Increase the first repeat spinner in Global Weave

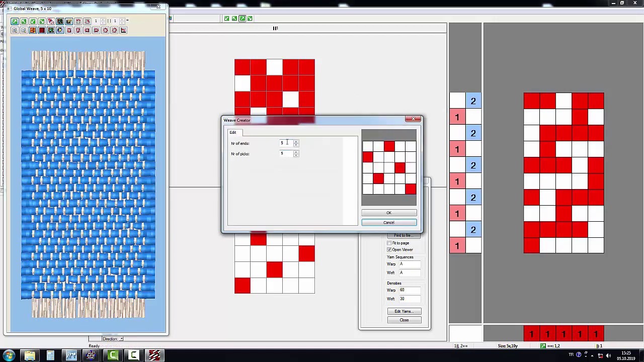(x=103, y=20)
